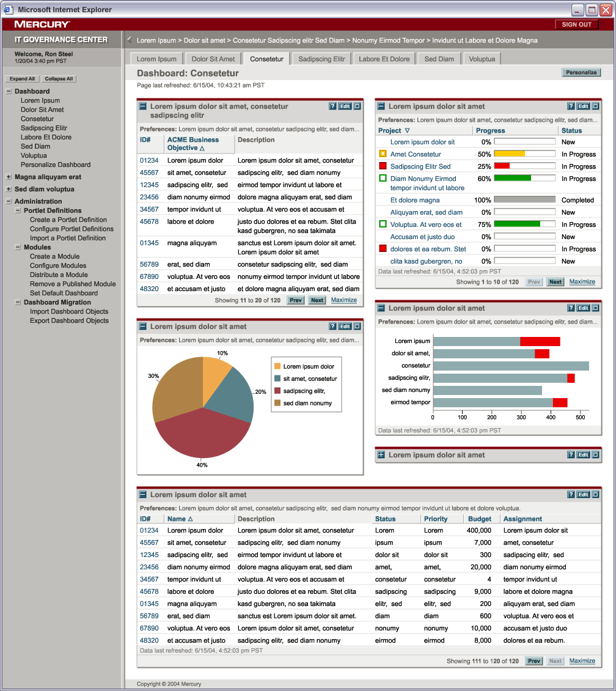Open help for the pie chart portlet
Viewport: 616px width, 691px height.
(x=332, y=327)
